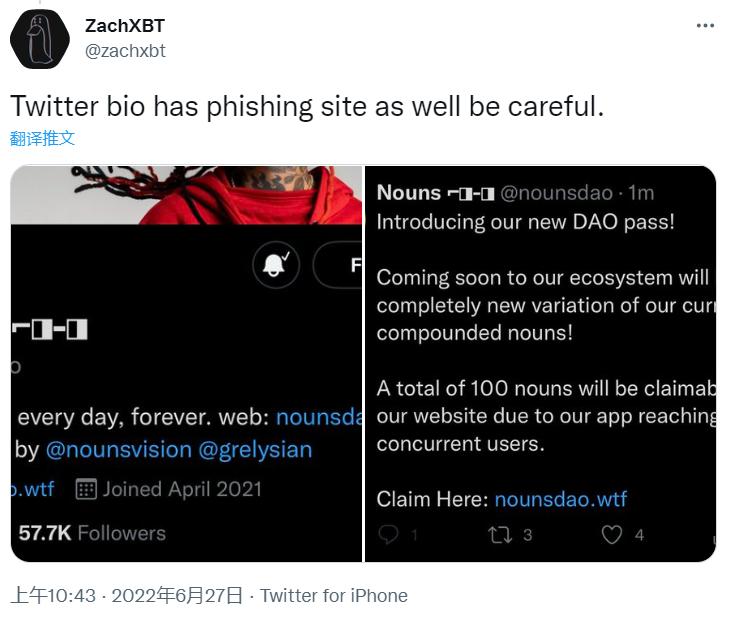Click the @grelysian mention
Screen dimensions: 729x625
coord(255,450)
